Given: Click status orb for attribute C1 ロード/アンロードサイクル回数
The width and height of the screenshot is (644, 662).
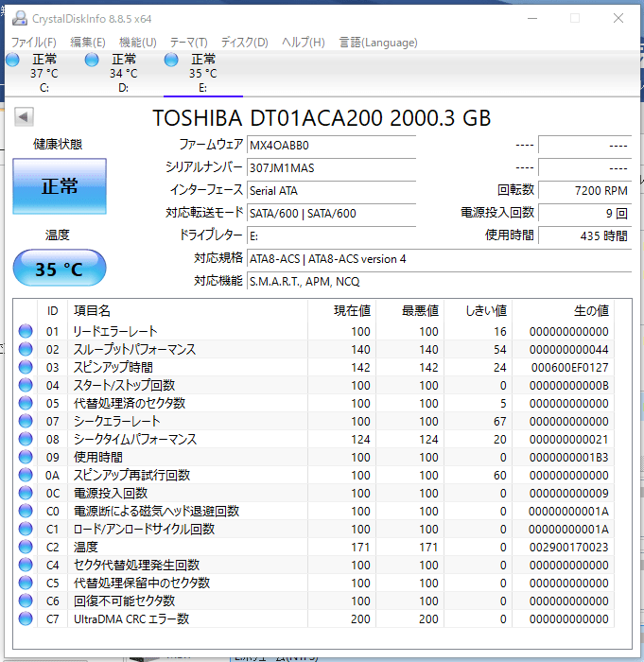Looking at the screenshot, I should pyautogui.click(x=26, y=529).
